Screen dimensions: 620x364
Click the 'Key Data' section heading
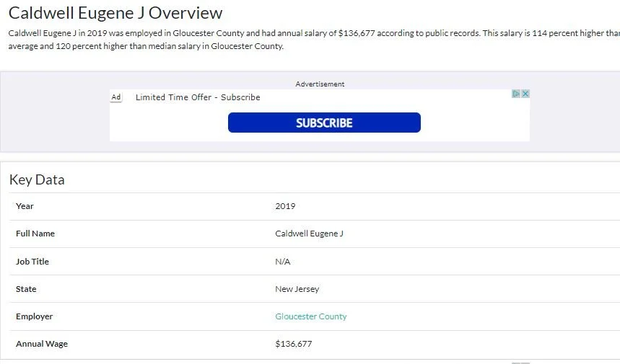[x=37, y=179]
